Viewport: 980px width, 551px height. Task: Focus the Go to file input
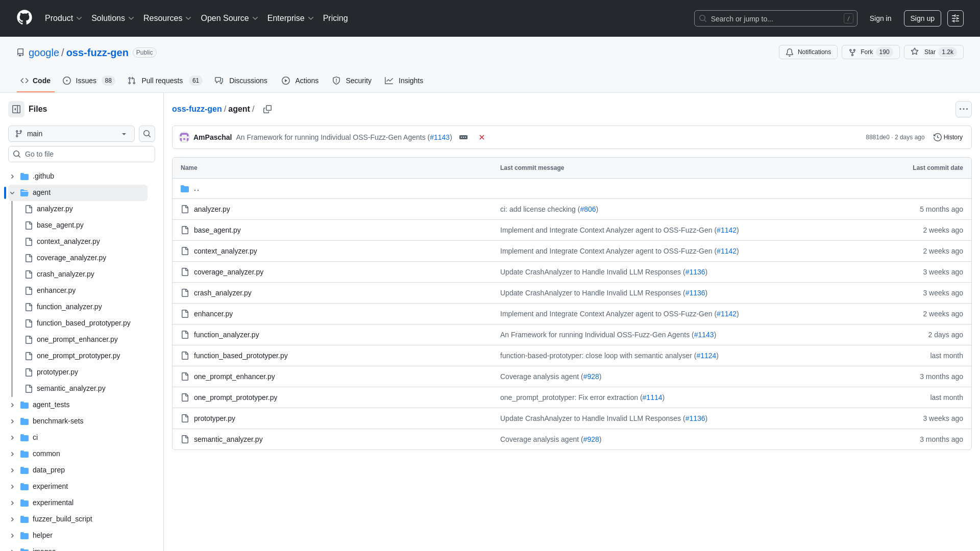click(x=82, y=154)
